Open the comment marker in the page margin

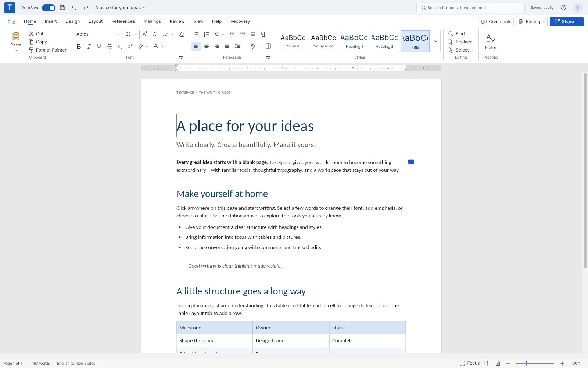tap(411, 162)
